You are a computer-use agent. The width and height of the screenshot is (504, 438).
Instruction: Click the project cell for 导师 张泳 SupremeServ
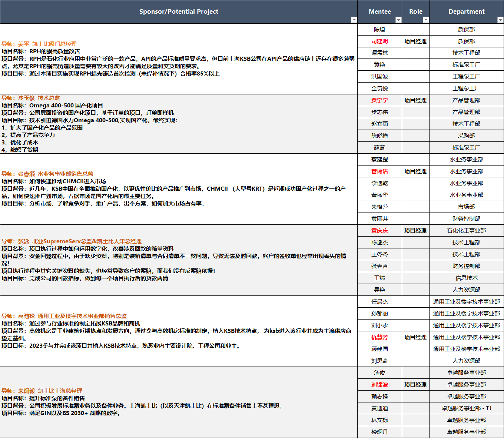[179, 260]
